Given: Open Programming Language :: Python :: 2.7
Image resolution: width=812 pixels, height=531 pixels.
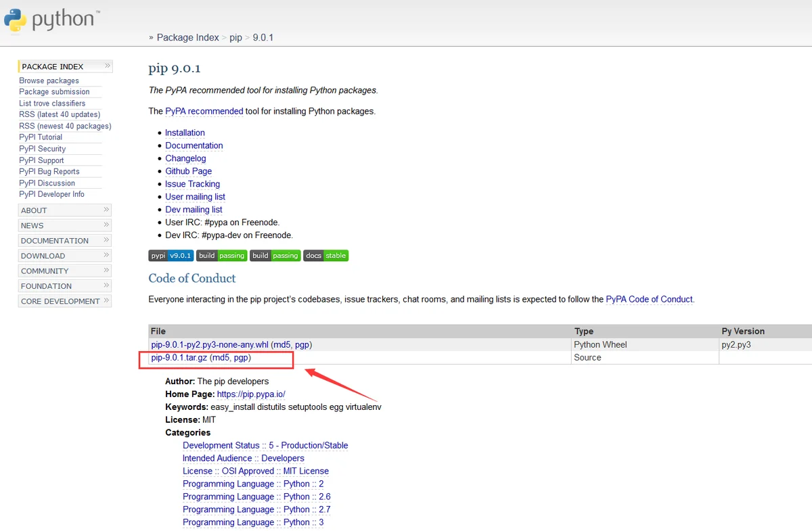Looking at the screenshot, I should 256,509.
